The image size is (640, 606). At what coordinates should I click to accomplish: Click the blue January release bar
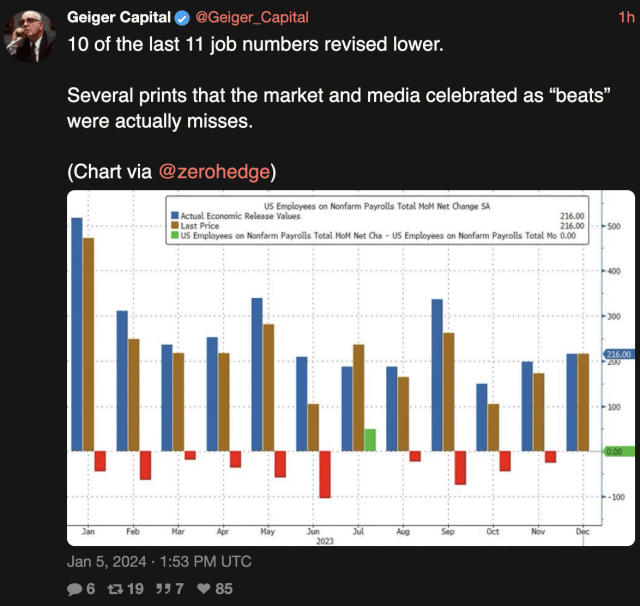click(77, 334)
